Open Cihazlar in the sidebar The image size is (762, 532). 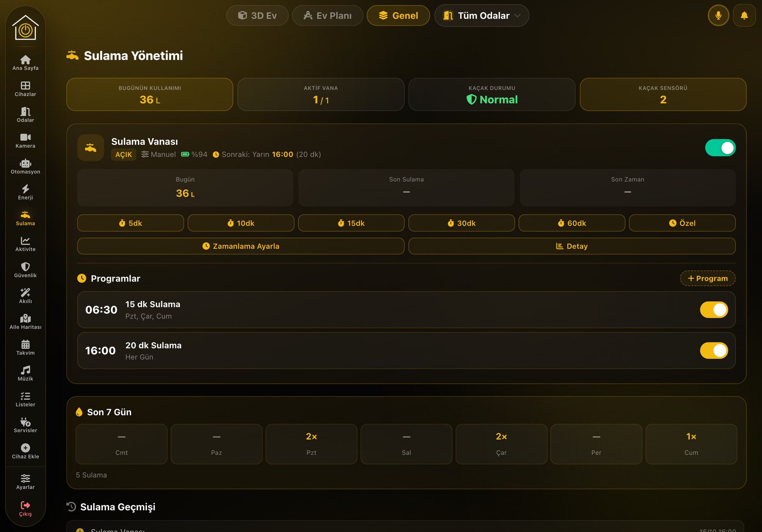[25, 89]
